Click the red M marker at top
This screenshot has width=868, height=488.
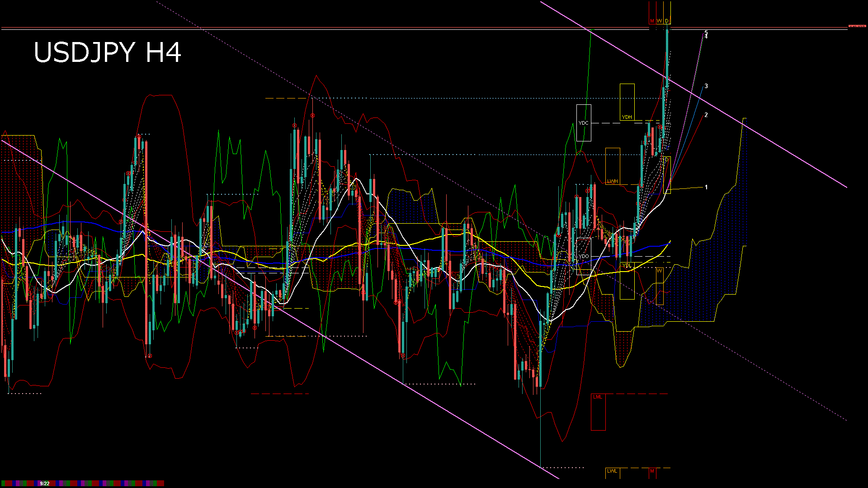pos(652,21)
